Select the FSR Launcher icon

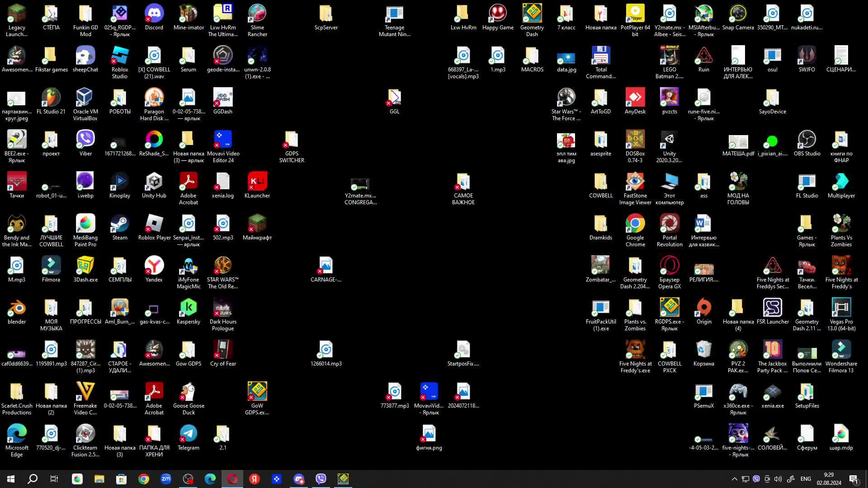(773, 311)
